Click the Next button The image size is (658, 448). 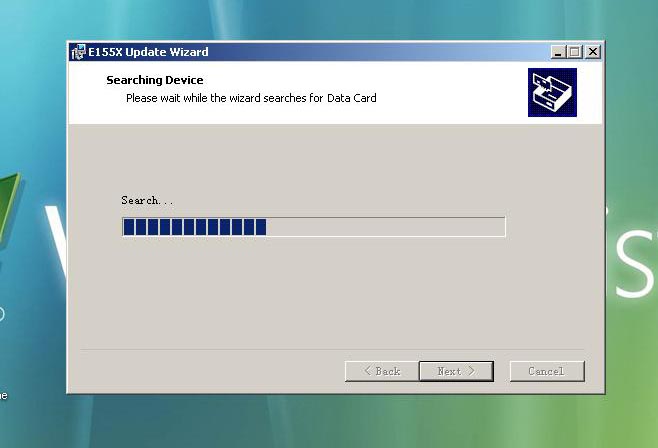[457, 371]
